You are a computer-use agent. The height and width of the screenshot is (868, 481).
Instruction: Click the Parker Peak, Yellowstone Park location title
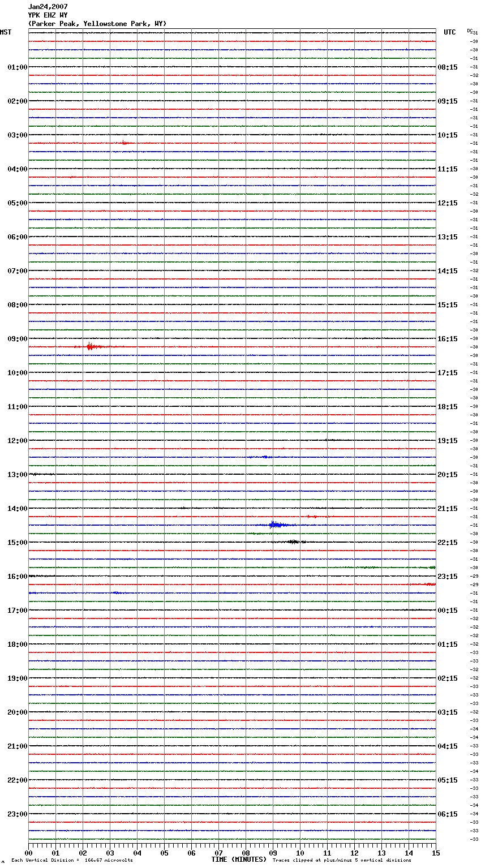[x=97, y=24]
